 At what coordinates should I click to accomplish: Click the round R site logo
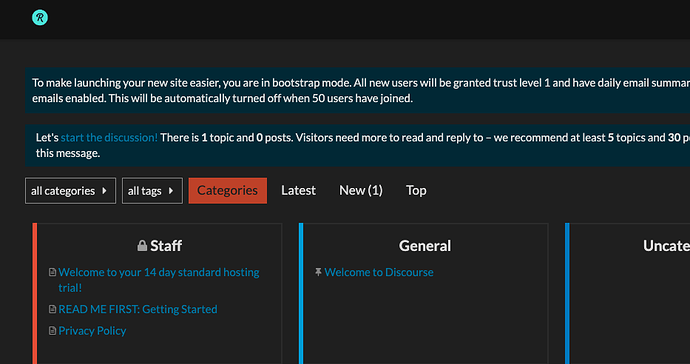[x=40, y=18]
